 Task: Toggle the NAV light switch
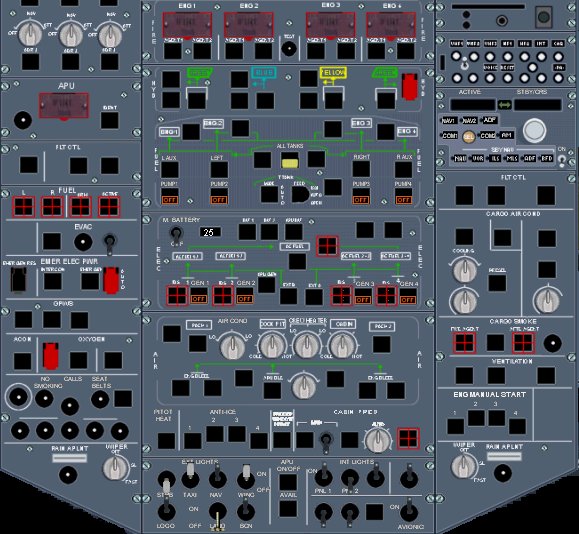[217, 478]
